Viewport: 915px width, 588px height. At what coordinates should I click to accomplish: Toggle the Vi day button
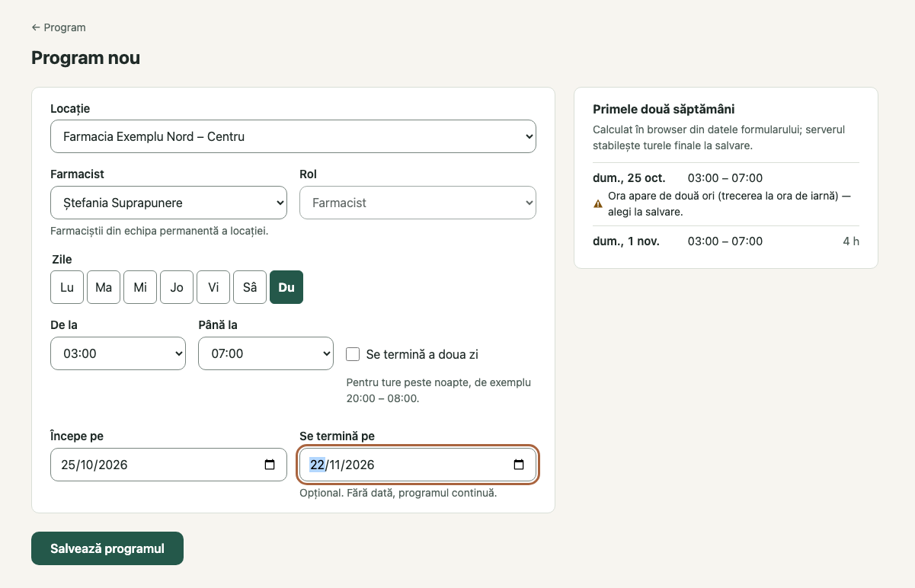tap(213, 287)
